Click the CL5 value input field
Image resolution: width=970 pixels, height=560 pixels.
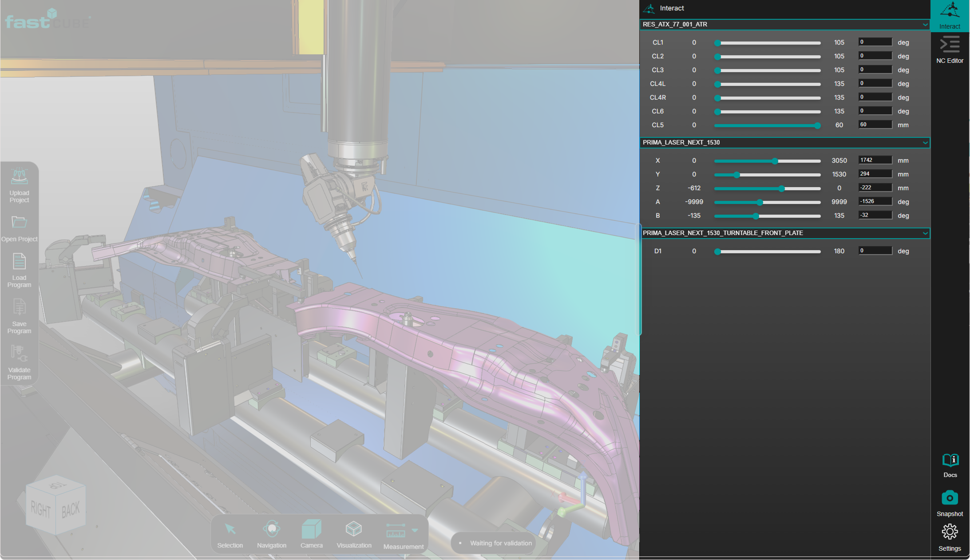pyautogui.click(x=875, y=125)
